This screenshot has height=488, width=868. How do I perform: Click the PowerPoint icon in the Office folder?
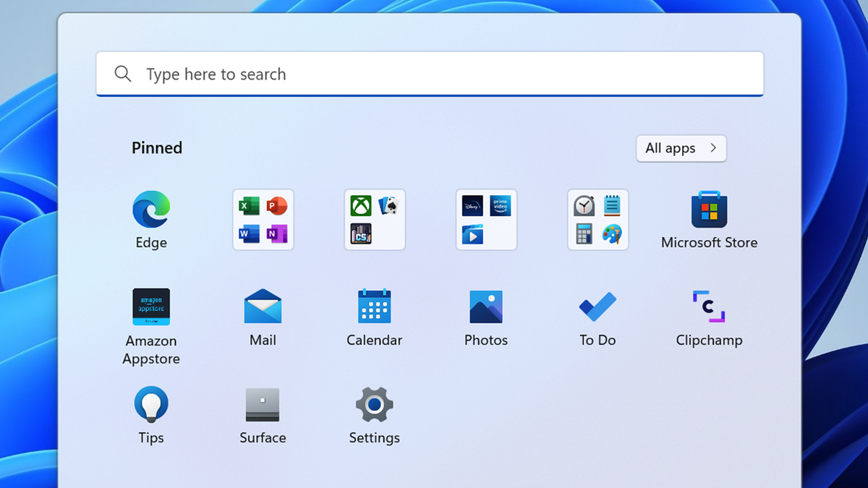[x=277, y=207]
